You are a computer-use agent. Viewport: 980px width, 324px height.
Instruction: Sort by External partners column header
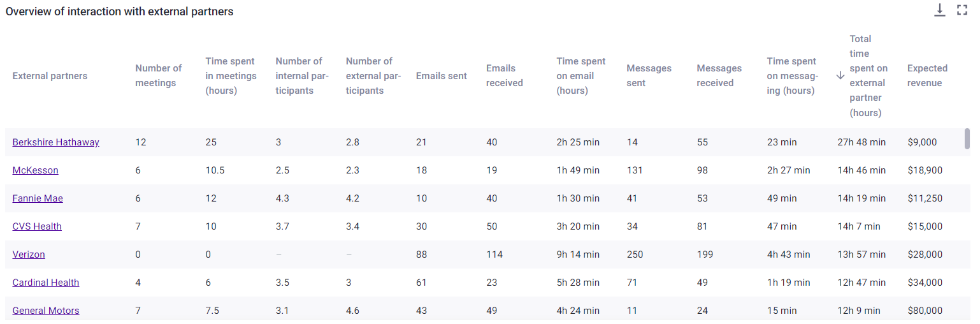[50, 75]
